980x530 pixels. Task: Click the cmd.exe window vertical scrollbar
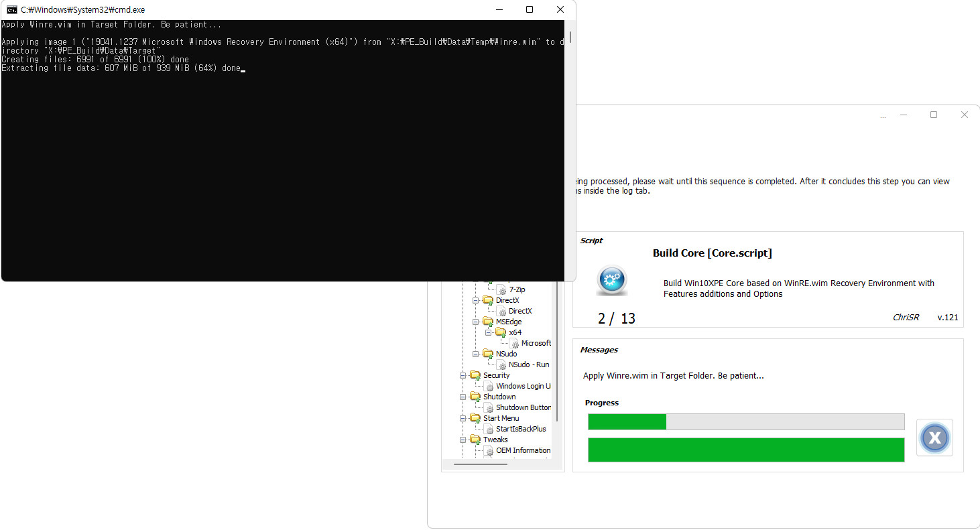click(x=570, y=36)
